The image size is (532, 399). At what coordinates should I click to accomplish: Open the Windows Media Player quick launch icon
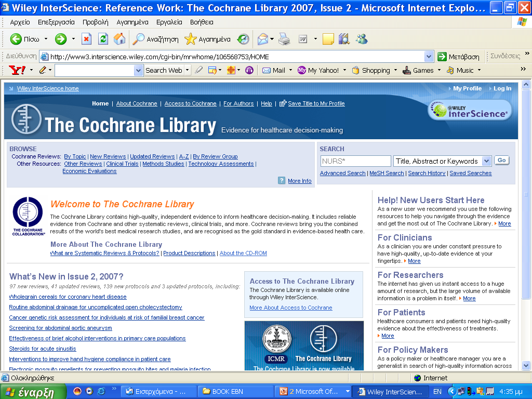89,391
